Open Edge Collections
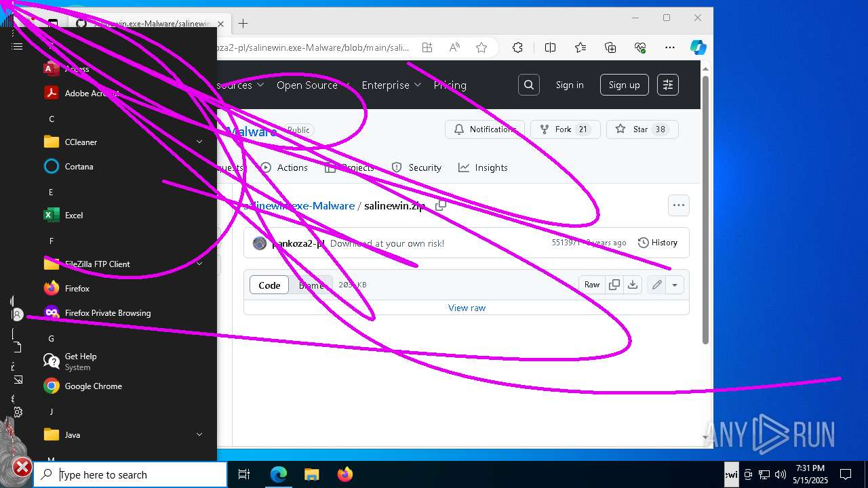 click(610, 47)
